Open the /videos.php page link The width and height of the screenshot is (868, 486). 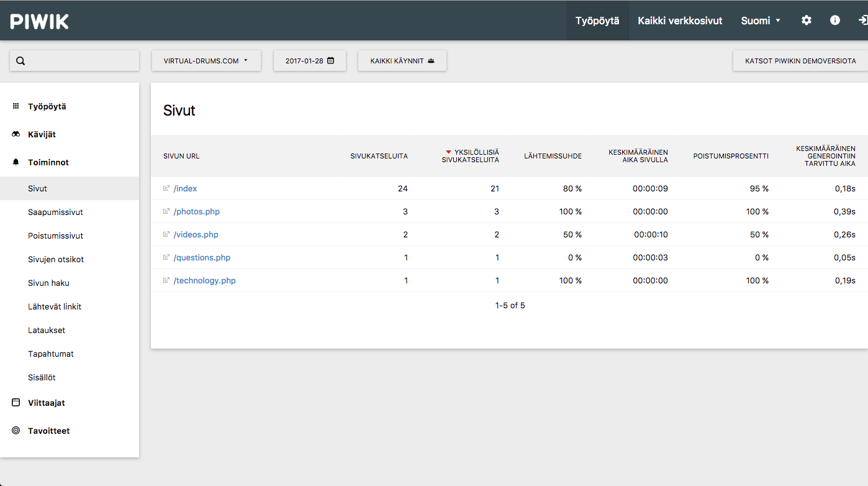(196, 234)
